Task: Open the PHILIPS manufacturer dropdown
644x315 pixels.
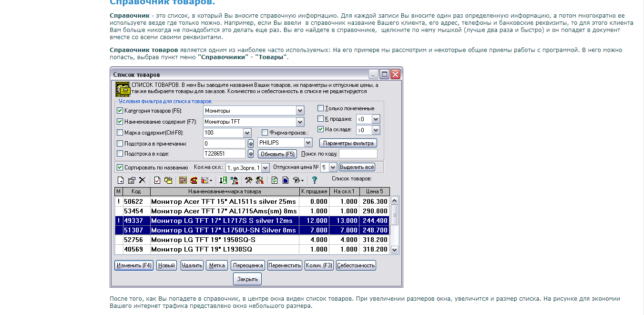Action: pyautogui.click(x=308, y=143)
